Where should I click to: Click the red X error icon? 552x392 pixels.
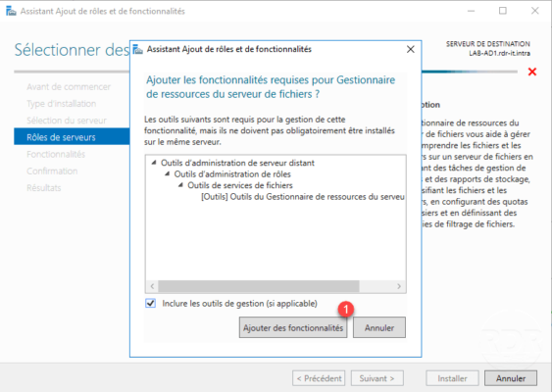tap(532, 72)
